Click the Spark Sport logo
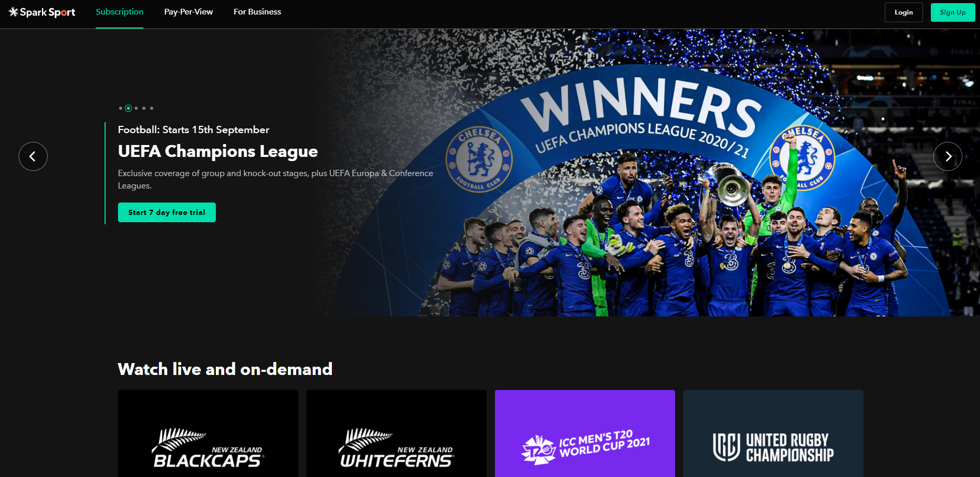Viewport: 980px width, 477px height. click(42, 12)
